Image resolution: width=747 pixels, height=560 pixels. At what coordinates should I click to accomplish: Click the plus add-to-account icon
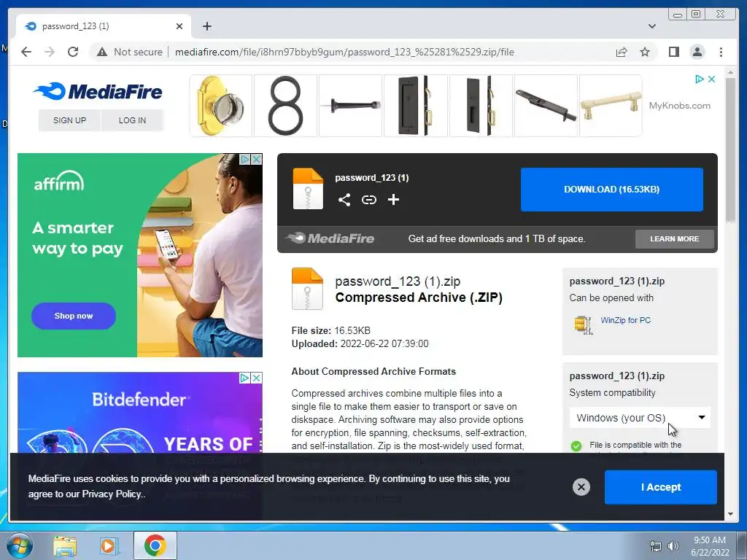(393, 200)
